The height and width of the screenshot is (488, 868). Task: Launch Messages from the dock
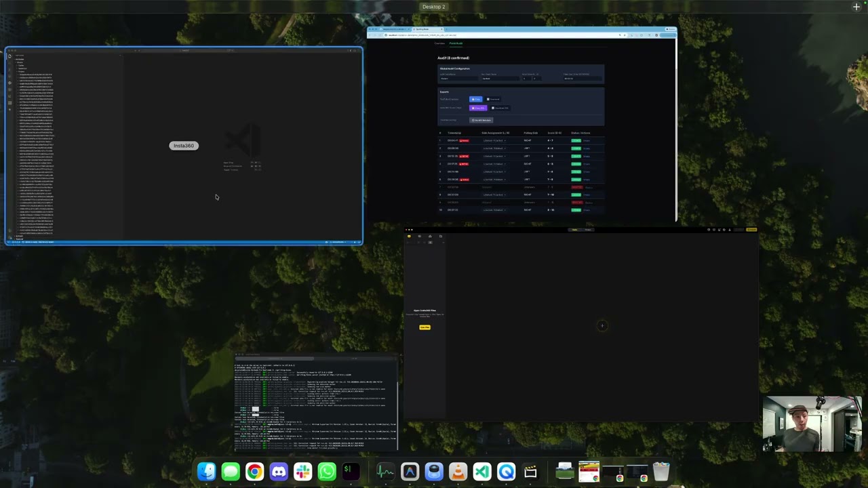tap(231, 472)
